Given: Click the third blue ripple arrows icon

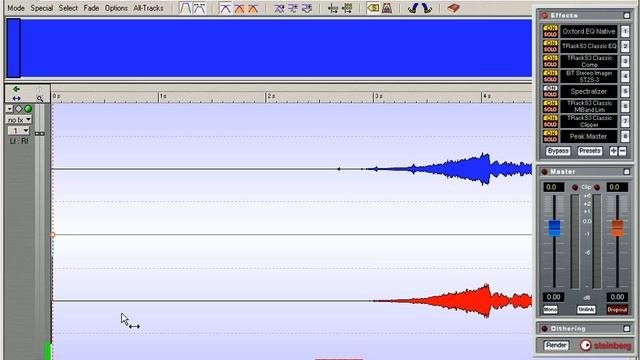Looking at the screenshot, I should [307, 8].
